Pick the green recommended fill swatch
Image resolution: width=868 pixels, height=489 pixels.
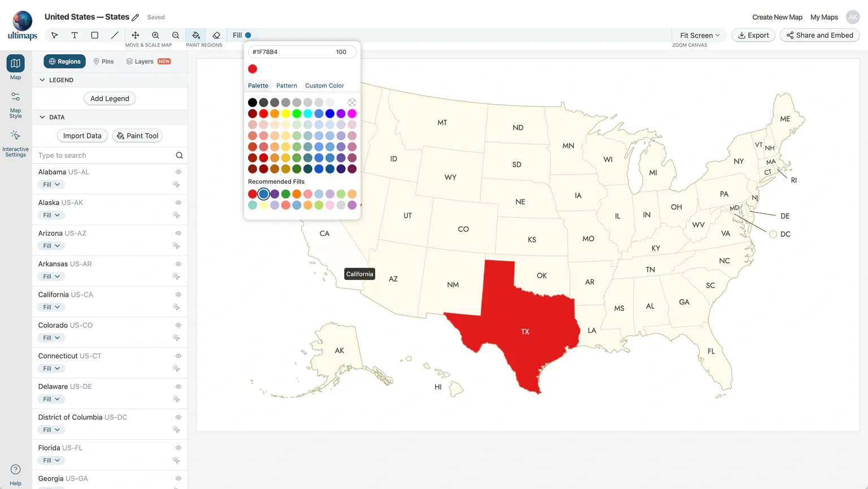tap(286, 194)
